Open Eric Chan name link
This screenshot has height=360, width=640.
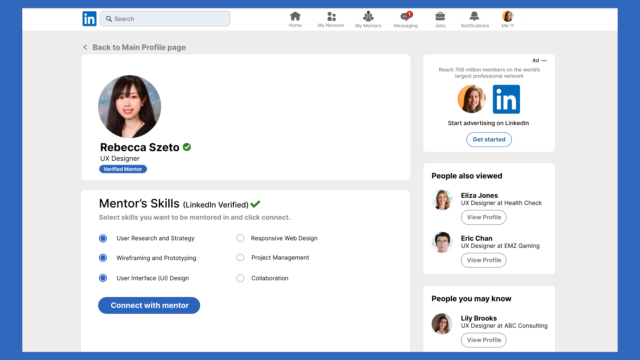pos(476,238)
